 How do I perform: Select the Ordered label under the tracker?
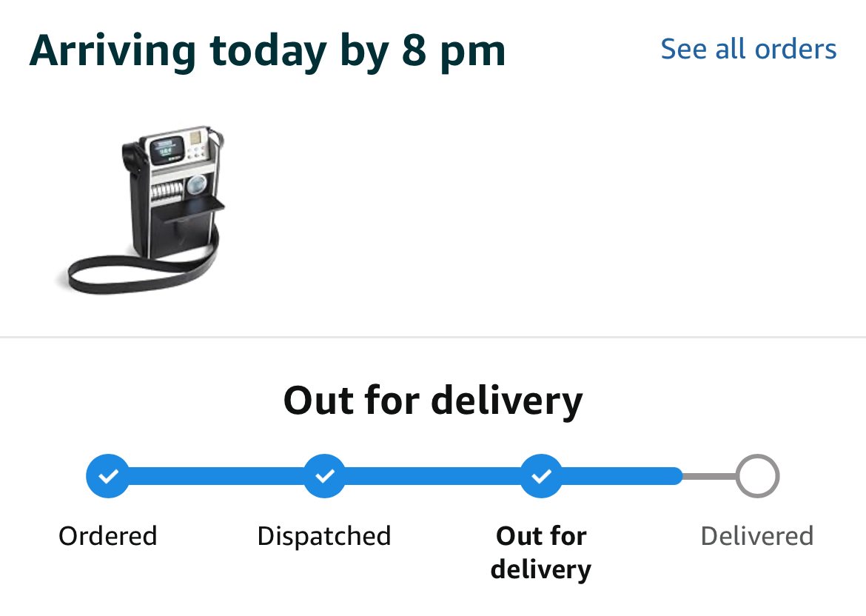(x=108, y=536)
